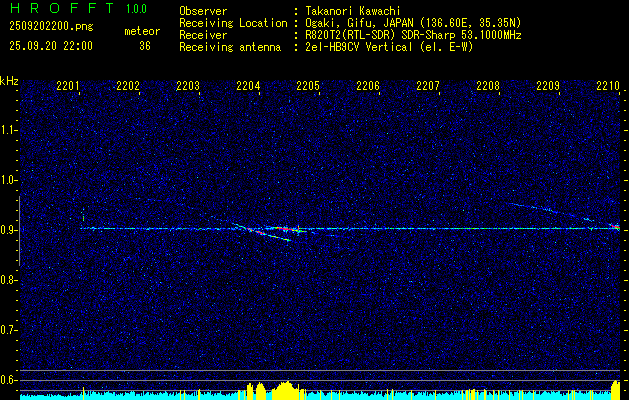Click the 2202 time marker
The height and width of the screenshot is (400, 629).
point(128,85)
